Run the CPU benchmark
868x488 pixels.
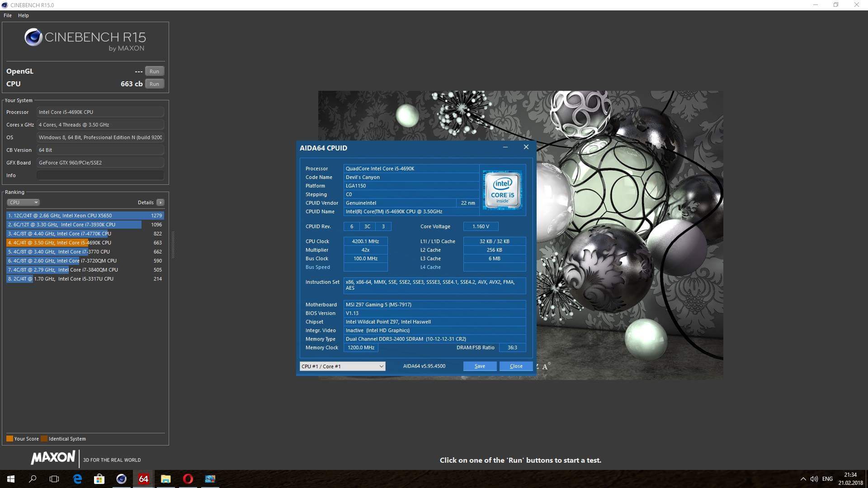click(154, 84)
